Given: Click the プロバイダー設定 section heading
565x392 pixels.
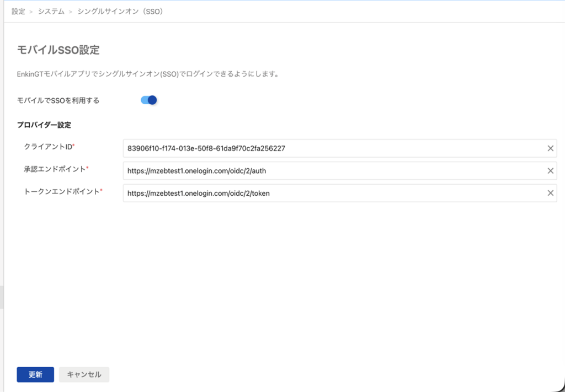Looking at the screenshot, I should pyautogui.click(x=44, y=125).
